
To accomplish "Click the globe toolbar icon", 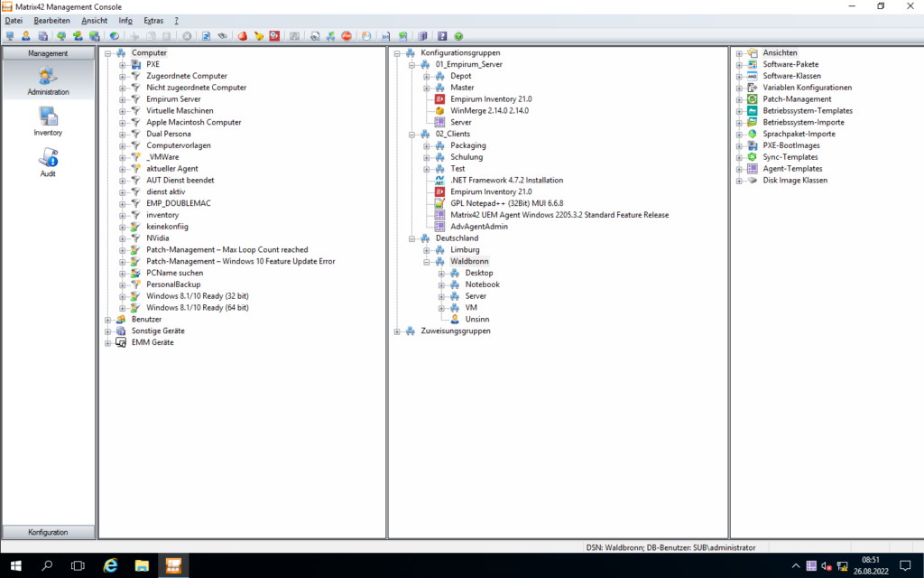I will [x=115, y=36].
